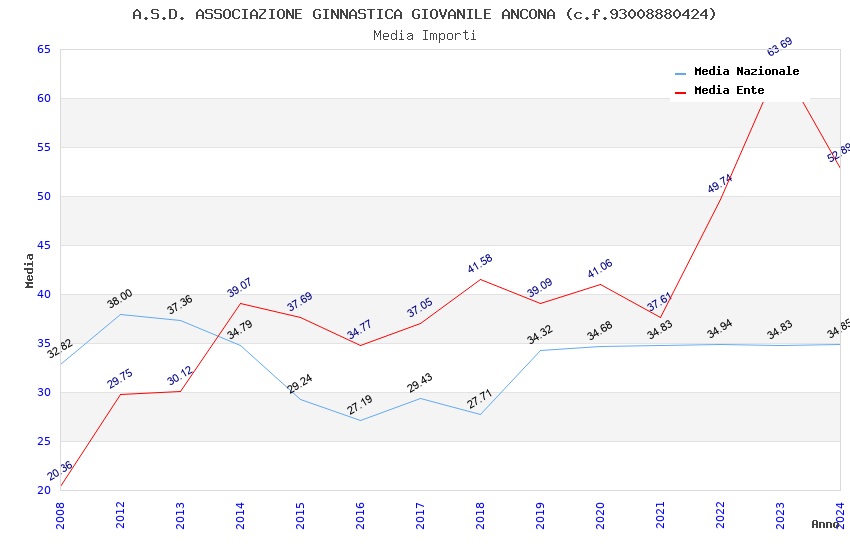
Task: Click data label 29.24
Action: click(x=300, y=384)
